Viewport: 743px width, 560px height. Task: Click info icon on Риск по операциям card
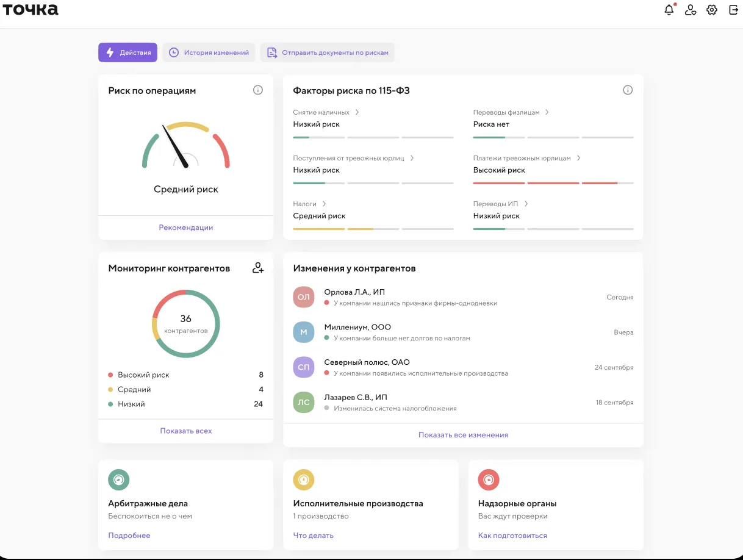[x=258, y=90]
